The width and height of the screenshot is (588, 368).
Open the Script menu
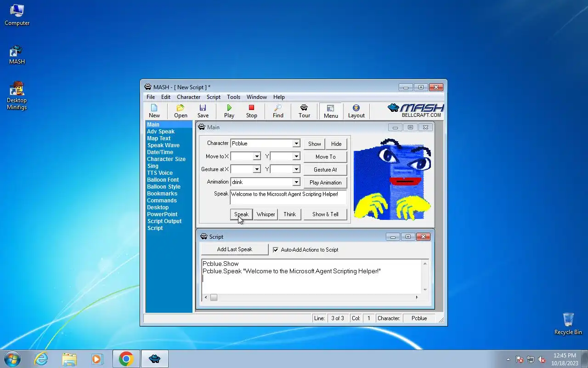point(214,97)
